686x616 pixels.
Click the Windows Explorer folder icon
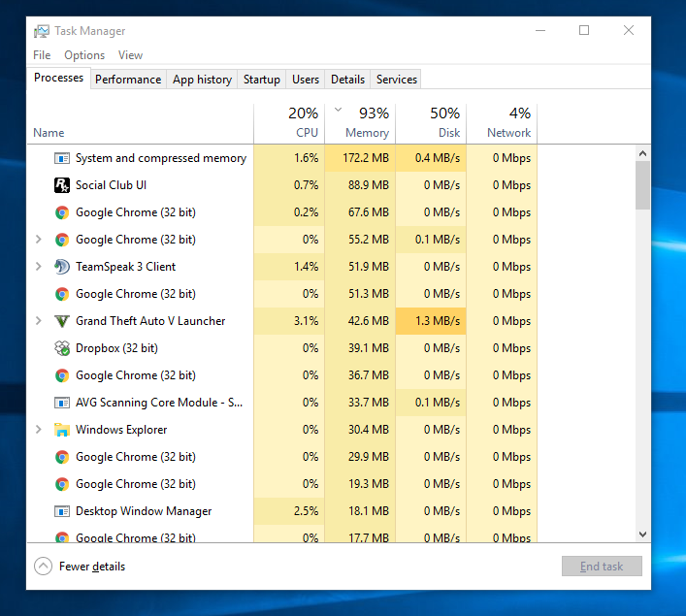click(62, 430)
